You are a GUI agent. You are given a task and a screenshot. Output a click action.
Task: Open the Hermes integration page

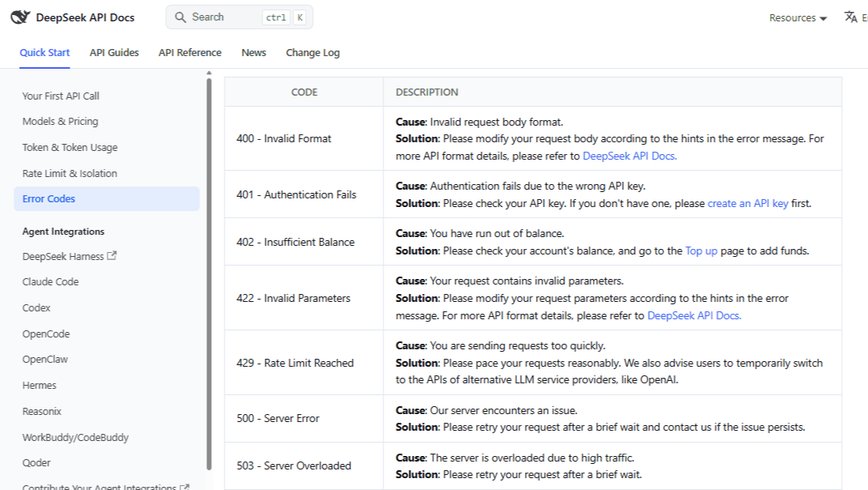40,386
